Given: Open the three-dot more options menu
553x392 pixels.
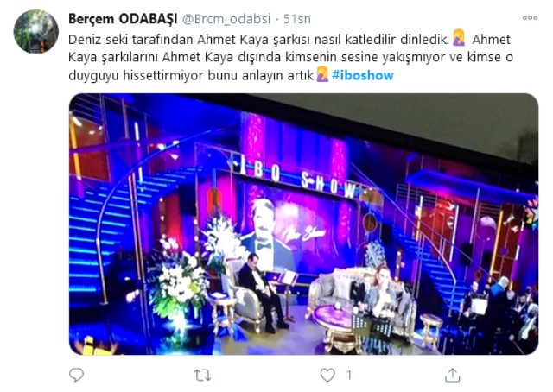Looking at the screenshot, I should (530, 18).
